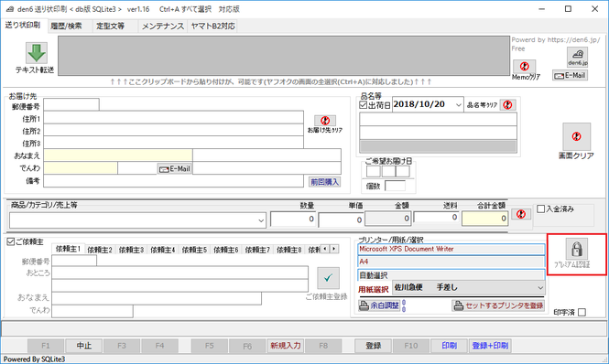The width and height of the screenshot is (609, 364).
Task: Click the 単価 input field
Action: click(341, 220)
